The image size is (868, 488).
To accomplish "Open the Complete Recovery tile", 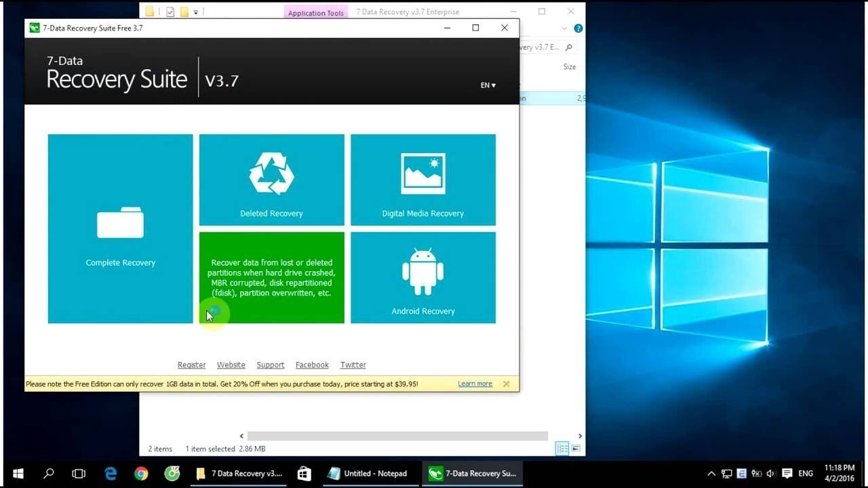I will pyautogui.click(x=120, y=228).
